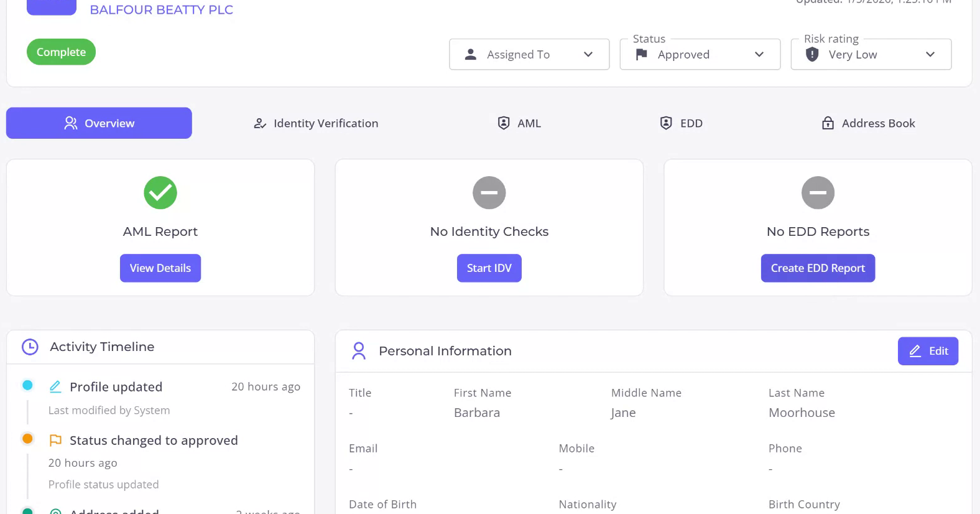Click the orange timeline status marker

27,439
